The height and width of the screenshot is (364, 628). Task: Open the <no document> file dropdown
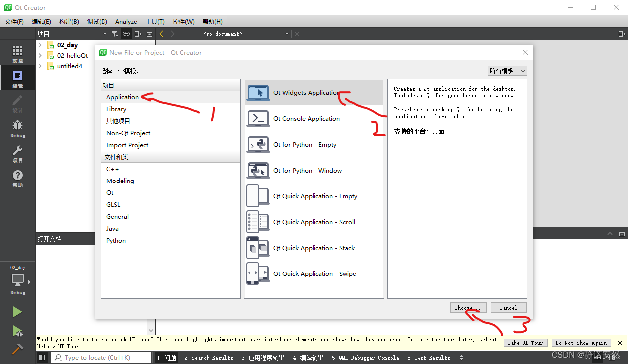(246, 34)
